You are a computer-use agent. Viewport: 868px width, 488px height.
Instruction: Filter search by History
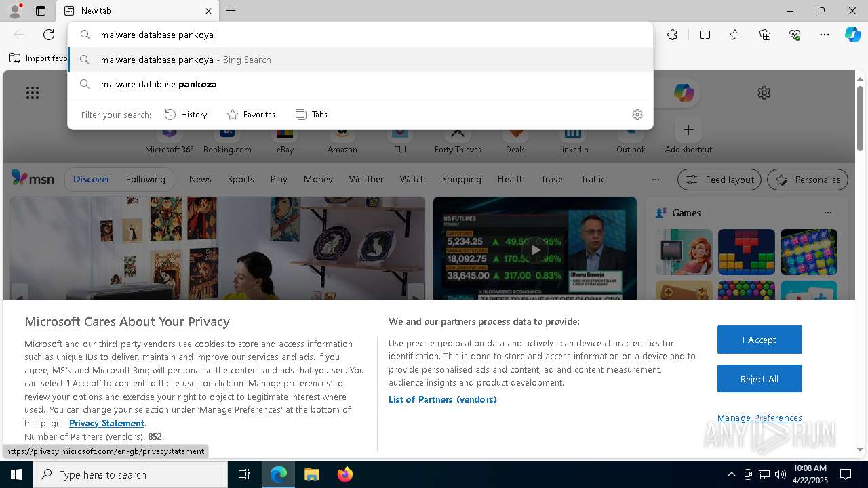pyautogui.click(x=186, y=115)
